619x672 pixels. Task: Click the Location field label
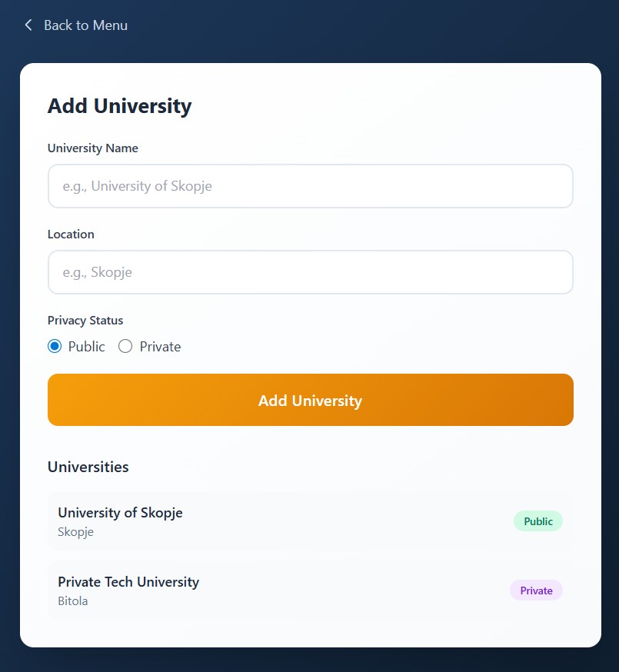pos(71,235)
